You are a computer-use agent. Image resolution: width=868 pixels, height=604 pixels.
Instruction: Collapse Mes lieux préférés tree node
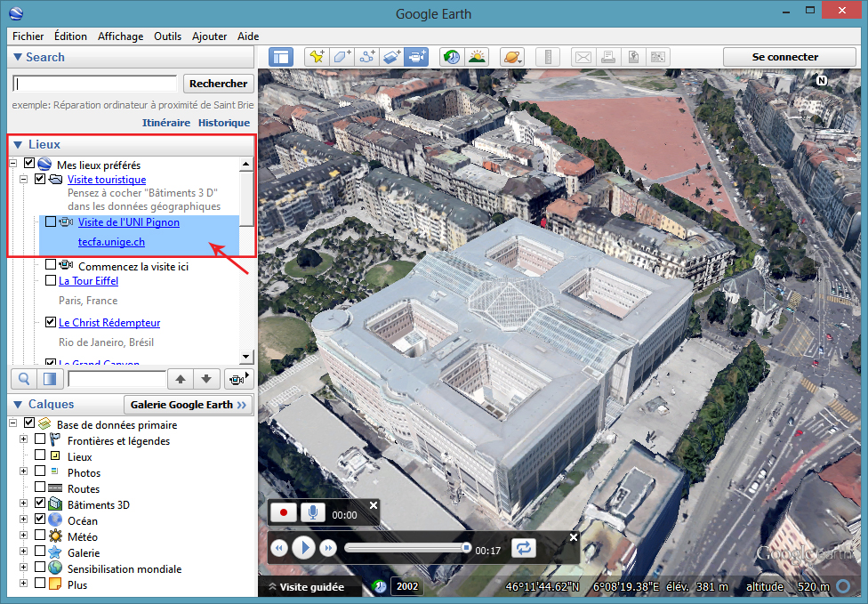point(12,164)
